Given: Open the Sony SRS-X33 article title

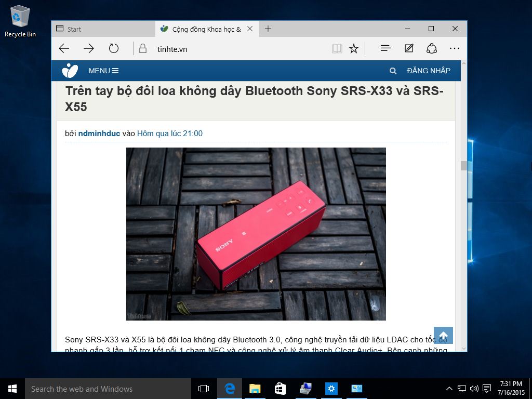Looking at the screenshot, I should pos(255,99).
